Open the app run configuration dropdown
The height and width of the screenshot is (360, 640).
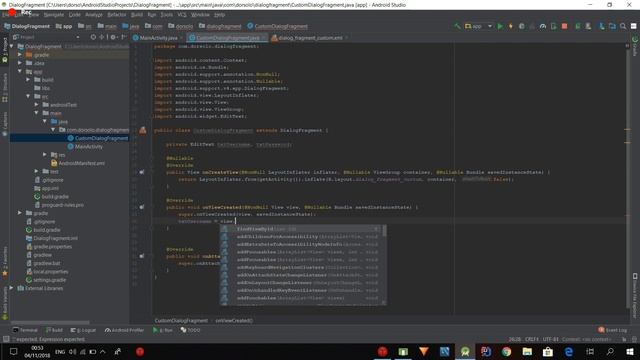point(478,26)
